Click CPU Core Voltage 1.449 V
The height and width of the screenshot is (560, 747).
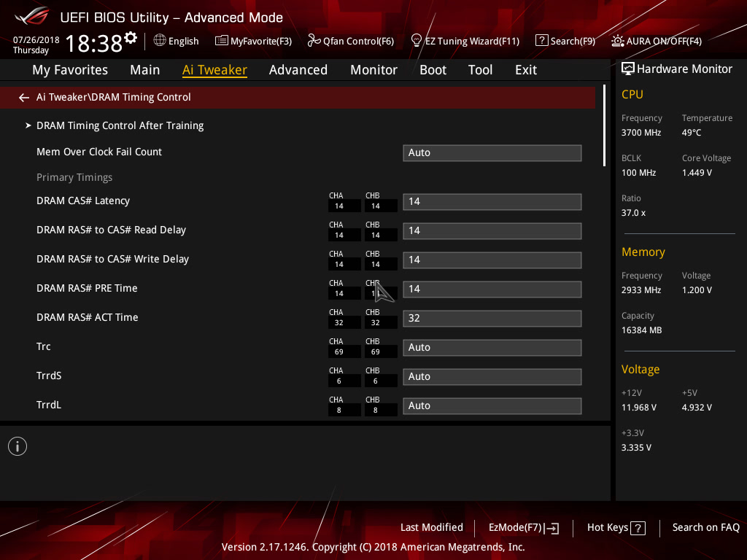[x=697, y=173]
